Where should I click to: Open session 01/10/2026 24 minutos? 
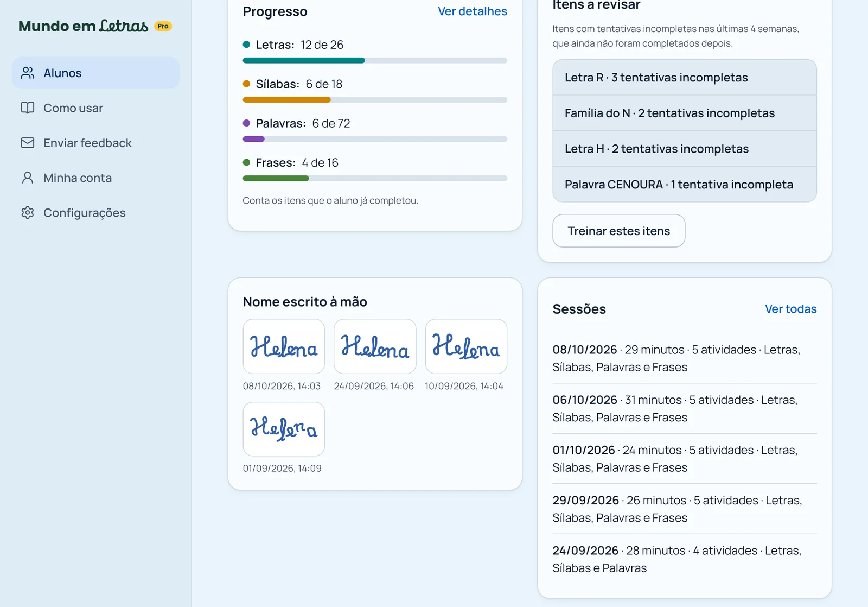(685, 459)
